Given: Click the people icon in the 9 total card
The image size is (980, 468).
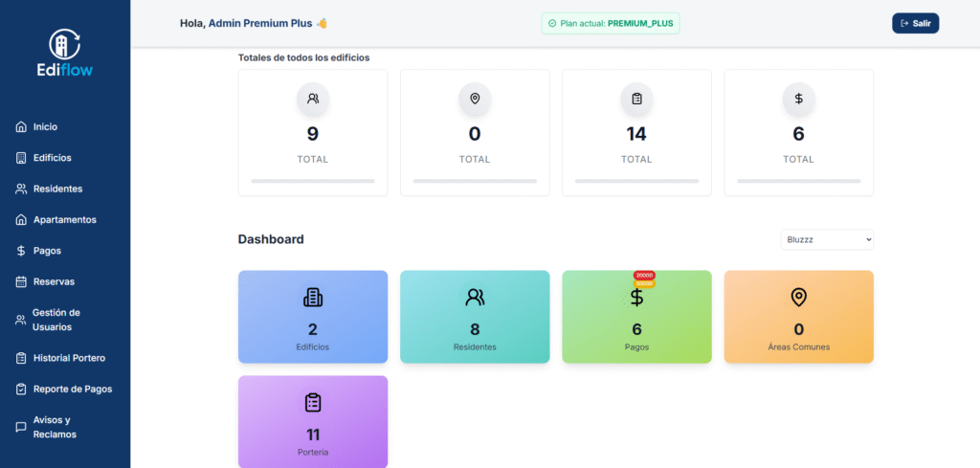Looking at the screenshot, I should pyautogui.click(x=313, y=99).
